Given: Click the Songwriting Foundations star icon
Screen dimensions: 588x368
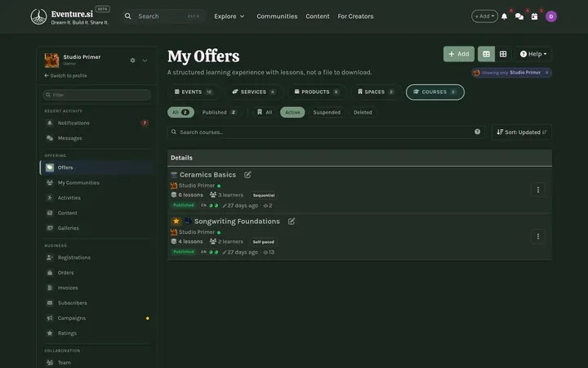Looking at the screenshot, I should 176,221.
